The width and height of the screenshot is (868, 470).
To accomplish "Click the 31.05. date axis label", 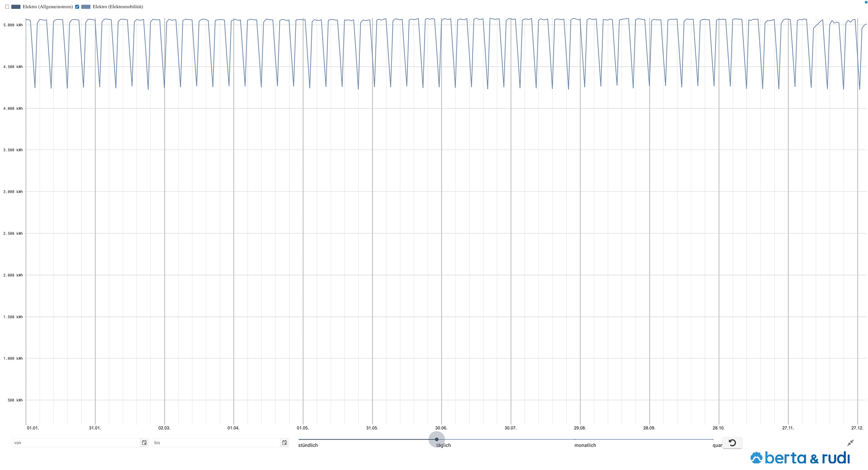I will [x=372, y=428].
